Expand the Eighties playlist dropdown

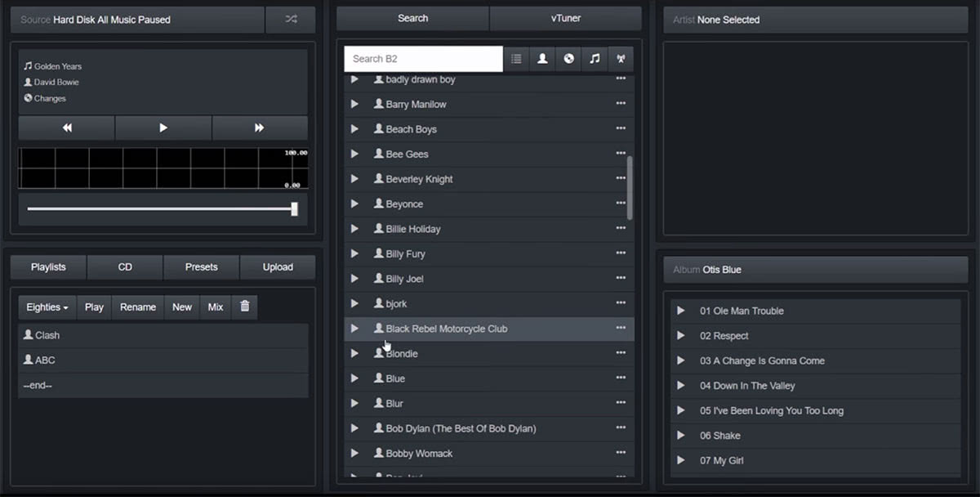47,307
